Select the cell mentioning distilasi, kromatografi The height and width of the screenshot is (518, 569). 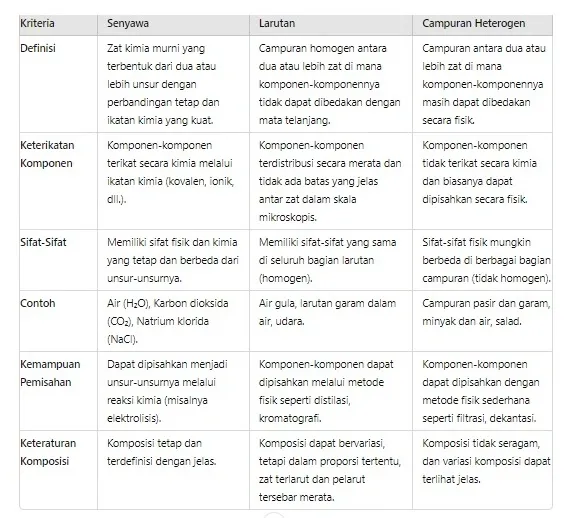326,391
